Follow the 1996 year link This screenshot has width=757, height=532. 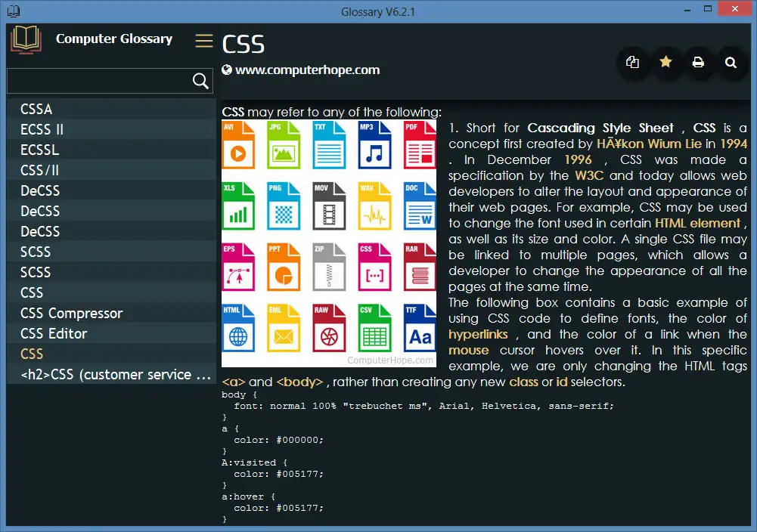[x=578, y=159]
